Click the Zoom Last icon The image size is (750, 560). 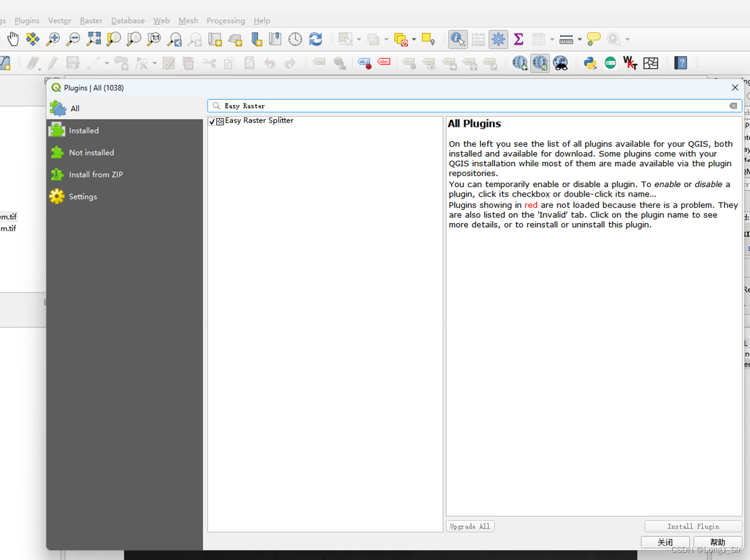tap(174, 39)
